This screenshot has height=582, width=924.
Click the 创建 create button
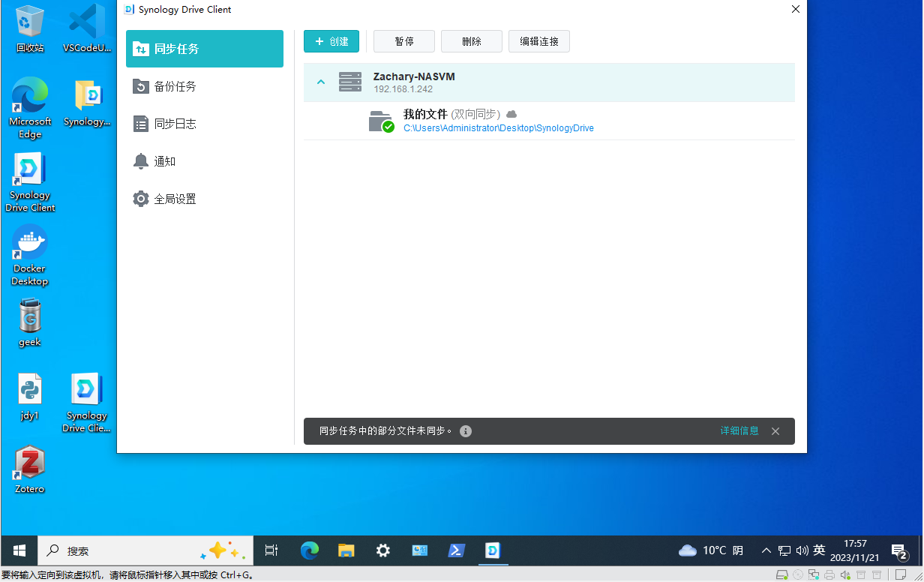pos(331,41)
